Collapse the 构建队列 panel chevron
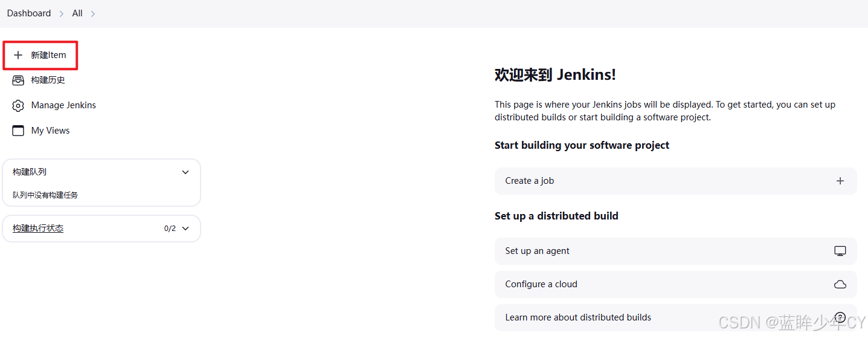Viewport: 868px width, 338px height. [185, 172]
